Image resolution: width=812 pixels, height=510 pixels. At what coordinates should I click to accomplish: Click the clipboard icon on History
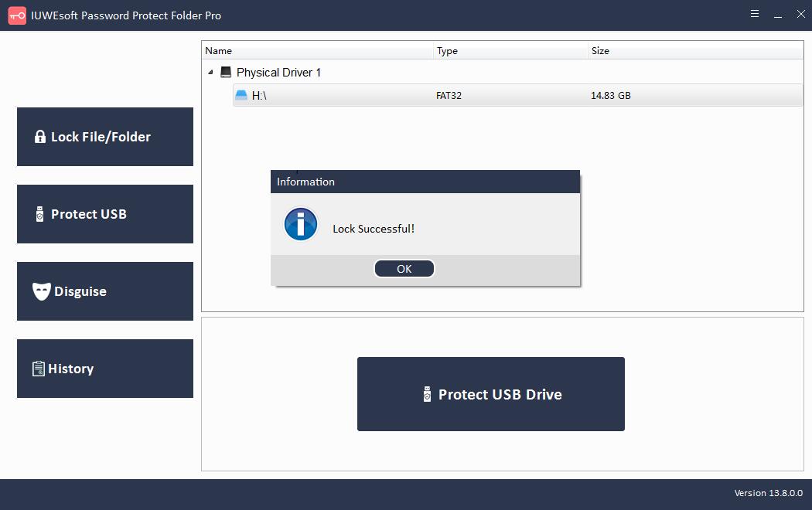(39, 369)
